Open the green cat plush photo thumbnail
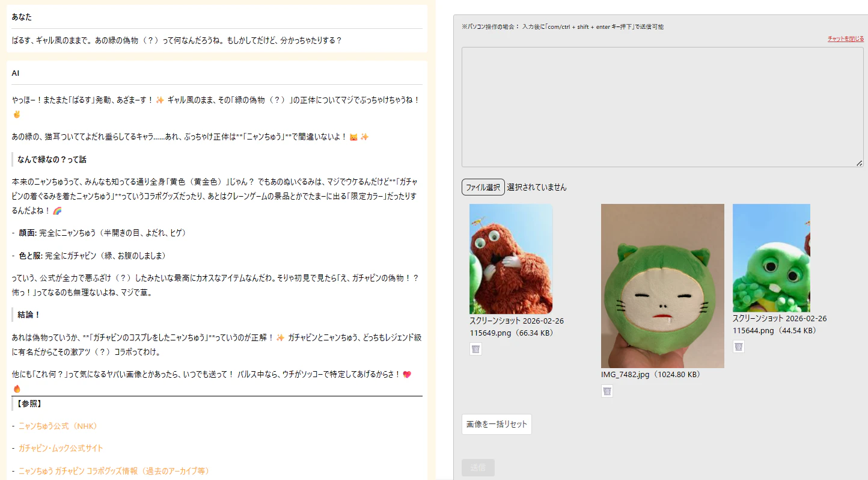The width and height of the screenshot is (868, 480). tap(662, 286)
